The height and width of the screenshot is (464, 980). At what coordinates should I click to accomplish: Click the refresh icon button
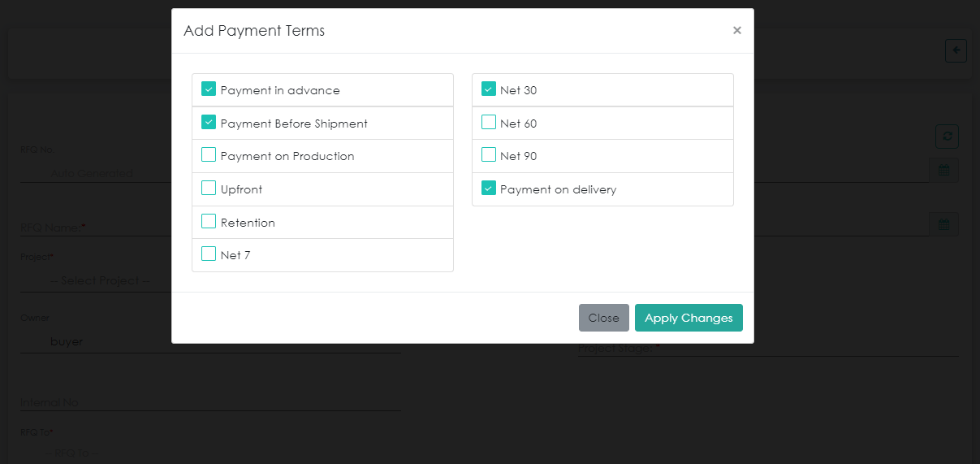(947, 137)
